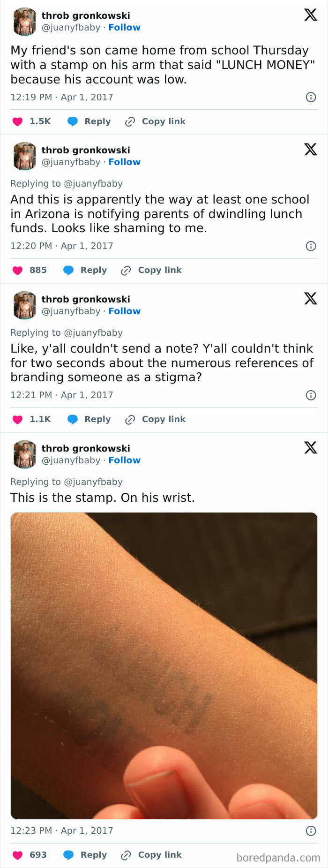The width and height of the screenshot is (328, 868).
Task: Click the X logo on the fourth tweet
Action: [x=310, y=448]
